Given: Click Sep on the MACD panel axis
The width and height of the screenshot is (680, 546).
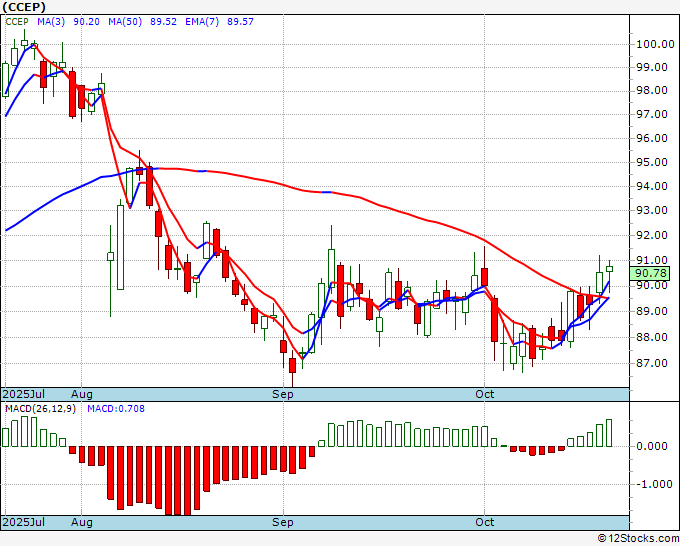Looking at the screenshot, I should tap(283, 522).
